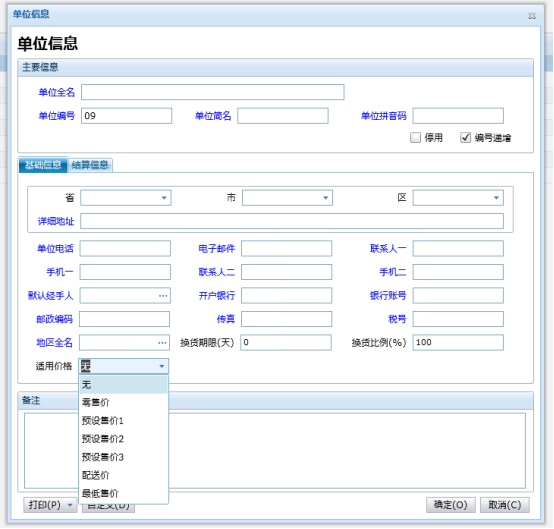Switch to the 基础信息 tab
Screen dimensions: 554x529
(x=43, y=165)
